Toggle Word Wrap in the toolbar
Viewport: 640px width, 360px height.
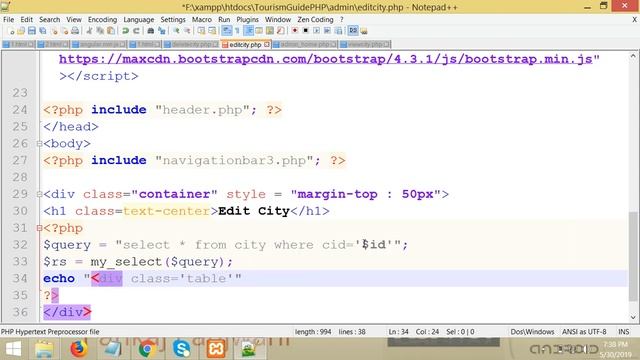(x=227, y=31)
